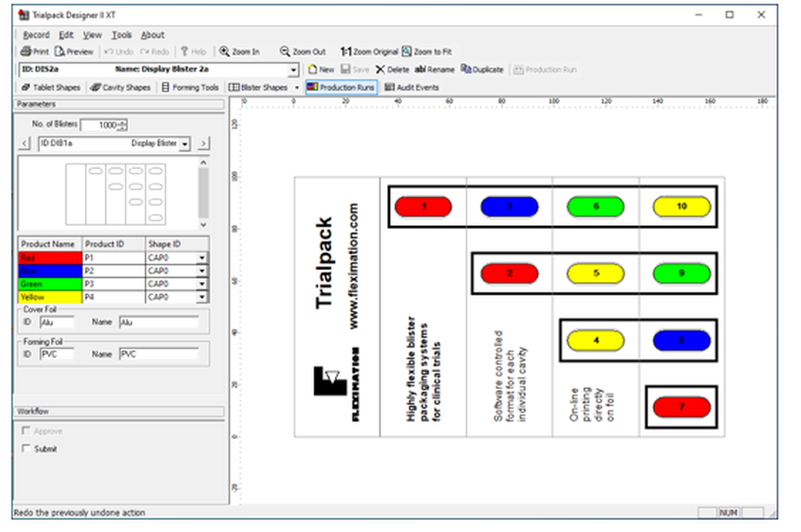Screen dimensions: 801x532
Task: Duplicate the Display Blister 2a record
Action: click(x=482, y=70)
